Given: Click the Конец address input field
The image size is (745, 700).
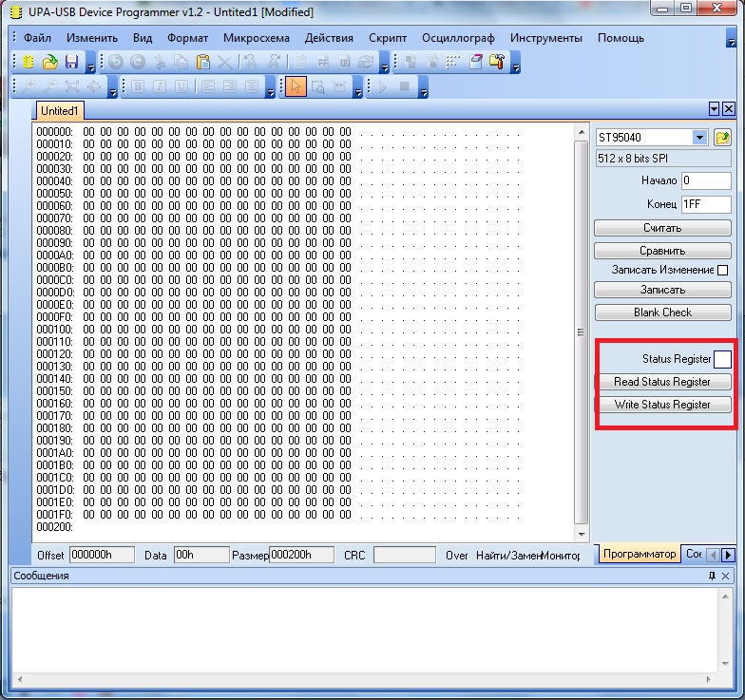Looking at the screenshot, I should pyautogui.click(x=705, y=204).
